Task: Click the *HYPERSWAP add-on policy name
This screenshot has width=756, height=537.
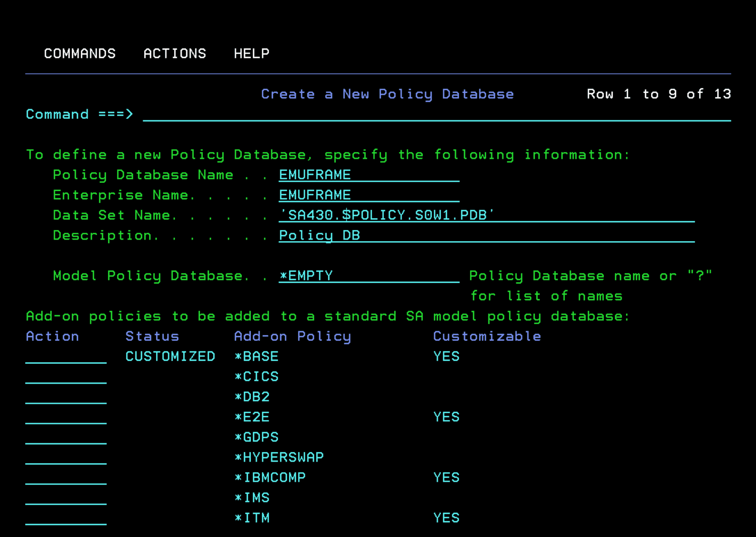Action: tap(279, 457)
